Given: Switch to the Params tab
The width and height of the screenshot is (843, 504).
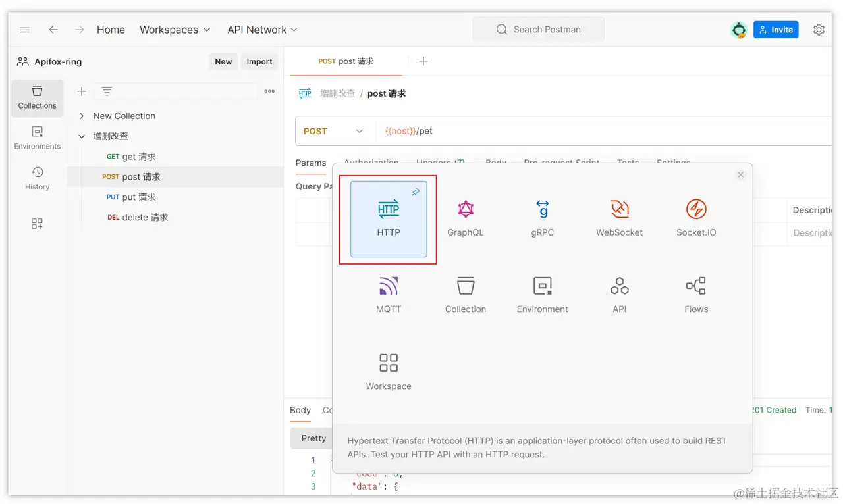Looking at the screenshot, I should pos(311,163).
